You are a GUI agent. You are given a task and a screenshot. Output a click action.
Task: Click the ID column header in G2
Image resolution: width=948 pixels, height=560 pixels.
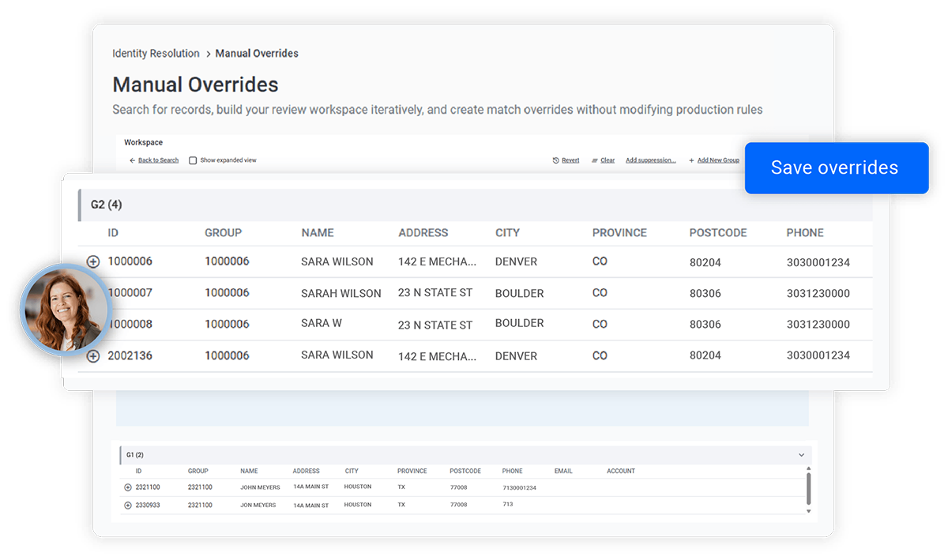click(113, 233)
